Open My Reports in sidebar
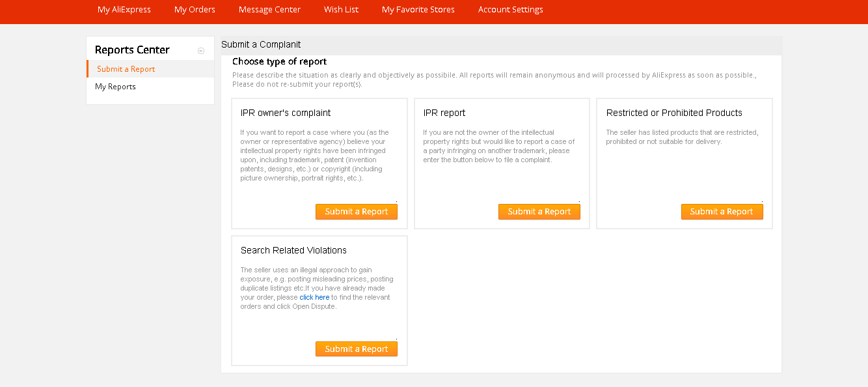868x387 pixels. coord(115,87)
